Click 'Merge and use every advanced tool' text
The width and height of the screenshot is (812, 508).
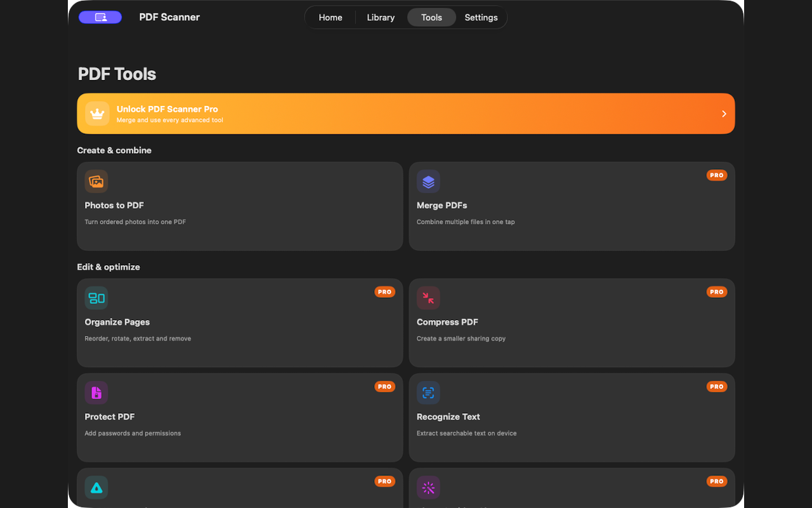click(x=170, y=120)
